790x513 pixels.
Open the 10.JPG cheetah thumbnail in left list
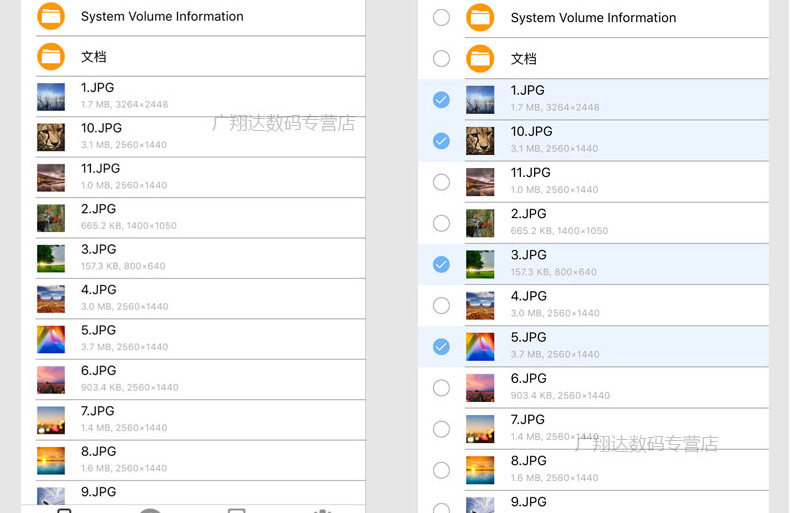coord(51,137)
